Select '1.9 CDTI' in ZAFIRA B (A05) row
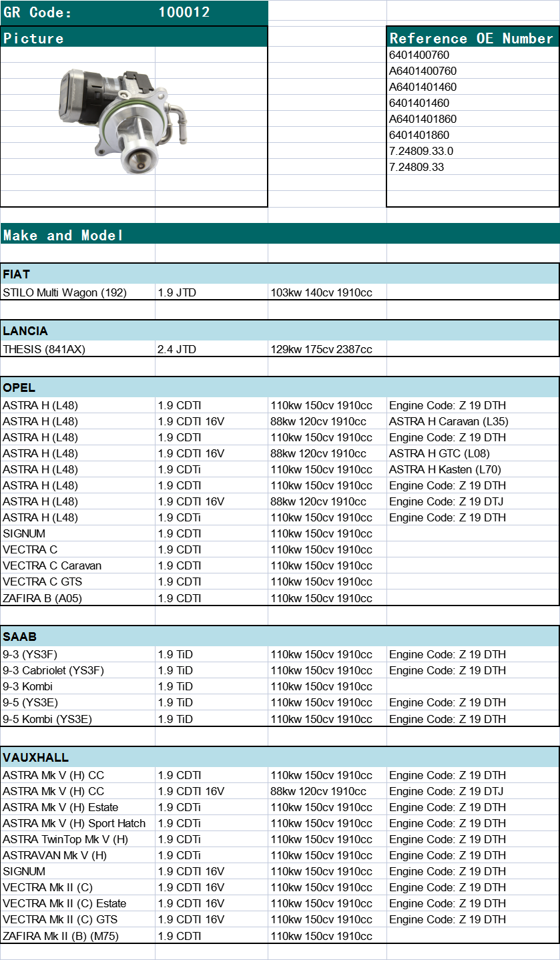 pyautogui.click(x=180, y=598)
